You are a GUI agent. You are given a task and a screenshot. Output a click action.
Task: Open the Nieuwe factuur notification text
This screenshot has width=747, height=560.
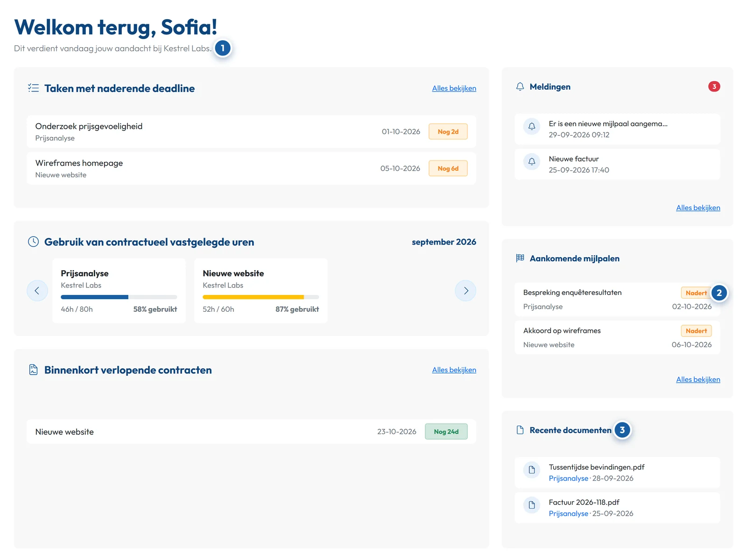(574, 159)
